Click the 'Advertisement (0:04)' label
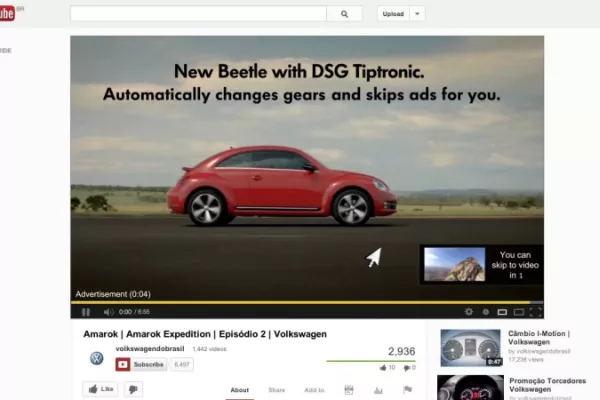600x400 pixels. click(x=113, y=294)
